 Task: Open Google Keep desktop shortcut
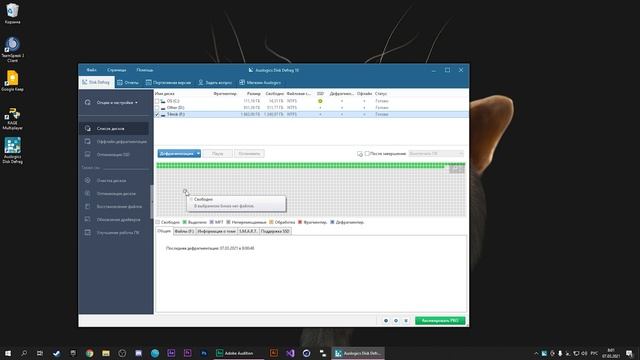point(12,81)
